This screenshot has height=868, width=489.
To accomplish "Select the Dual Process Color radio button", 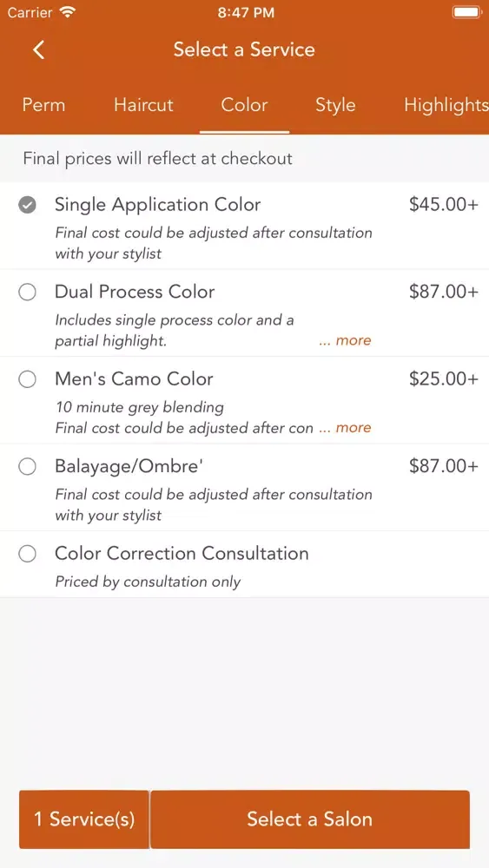I will click(27, 293).
